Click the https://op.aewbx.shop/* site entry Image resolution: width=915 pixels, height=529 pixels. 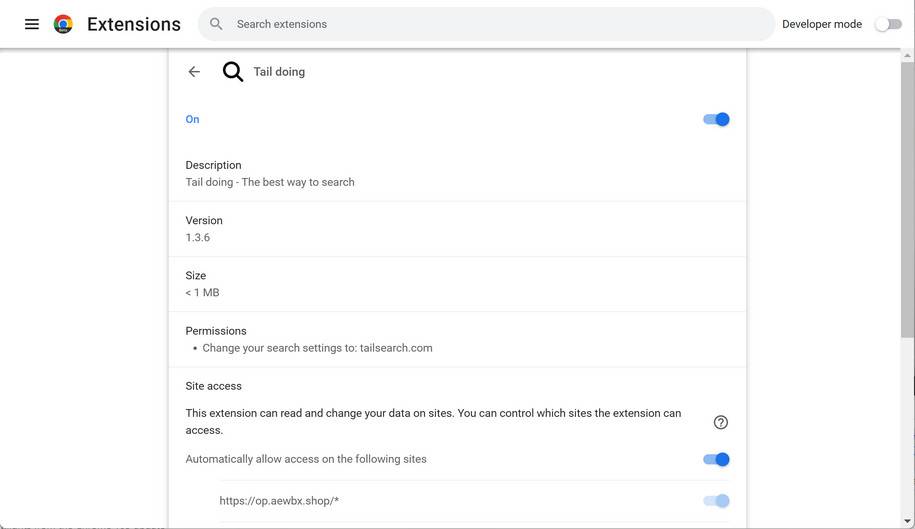pos(279,501)
